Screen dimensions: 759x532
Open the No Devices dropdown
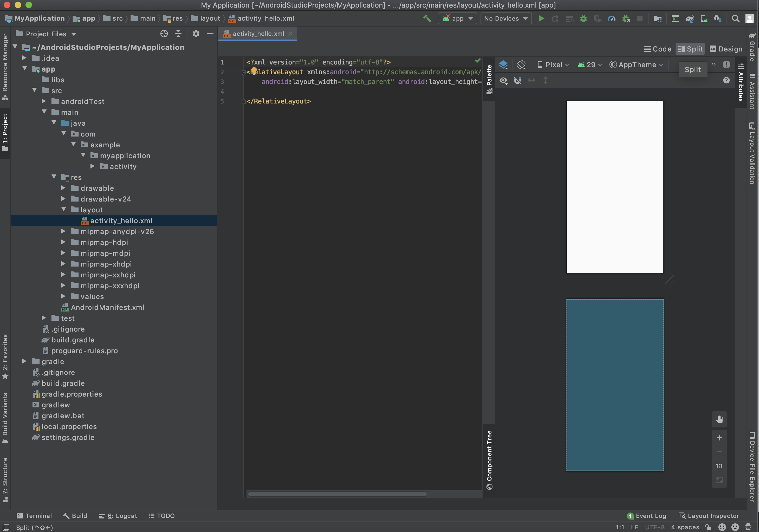505,18
